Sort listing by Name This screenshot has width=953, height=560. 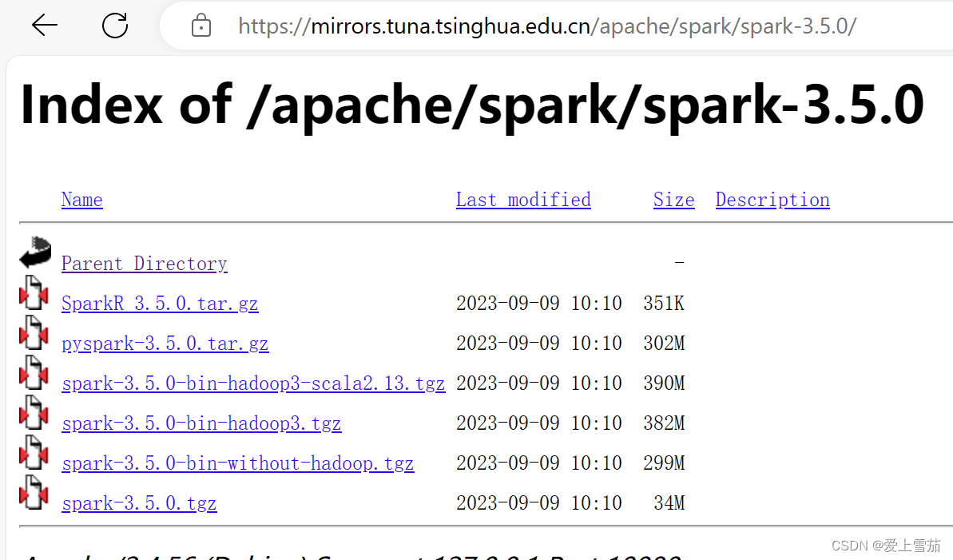(x=81, y=199)
